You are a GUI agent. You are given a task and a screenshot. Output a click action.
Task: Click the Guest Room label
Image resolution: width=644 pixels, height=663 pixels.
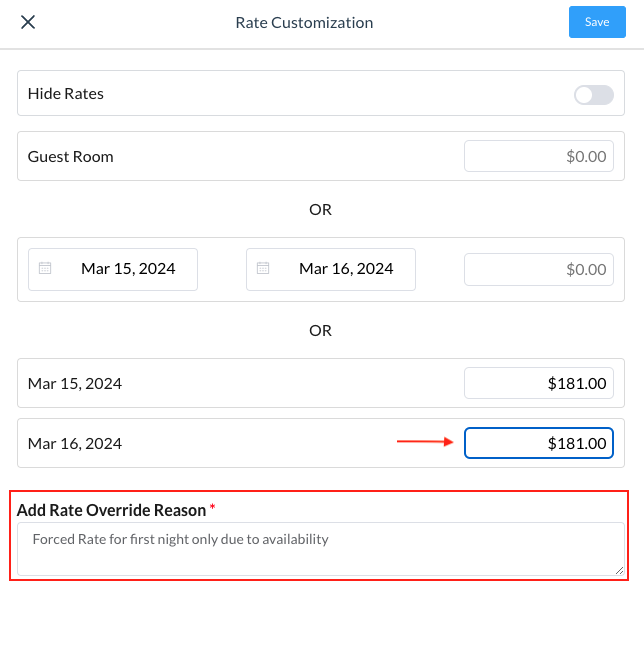tap(71, 156)
